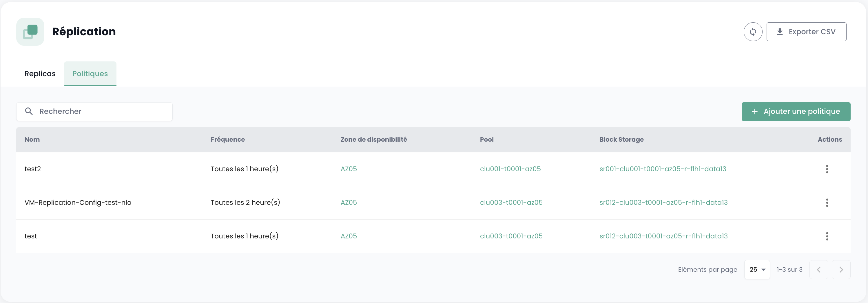The width and height of the screenshot is (868, 303).
Task: Open pool link clu001-t0001-az05
Action: 510,169
